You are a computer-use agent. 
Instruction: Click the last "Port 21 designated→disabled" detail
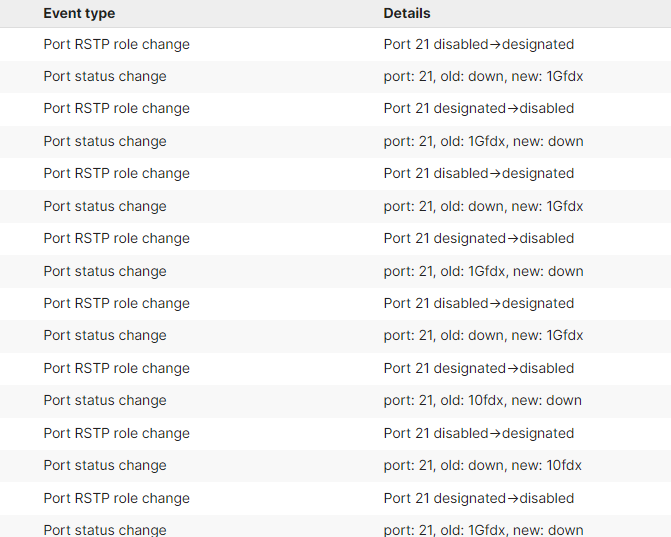point(479,498)
